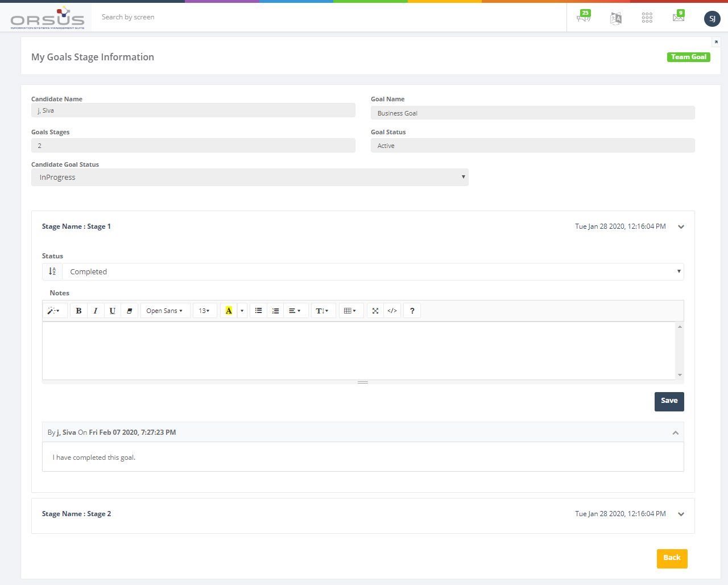
Task: Open the magic wand style menu
Action: tap(53, 311)
